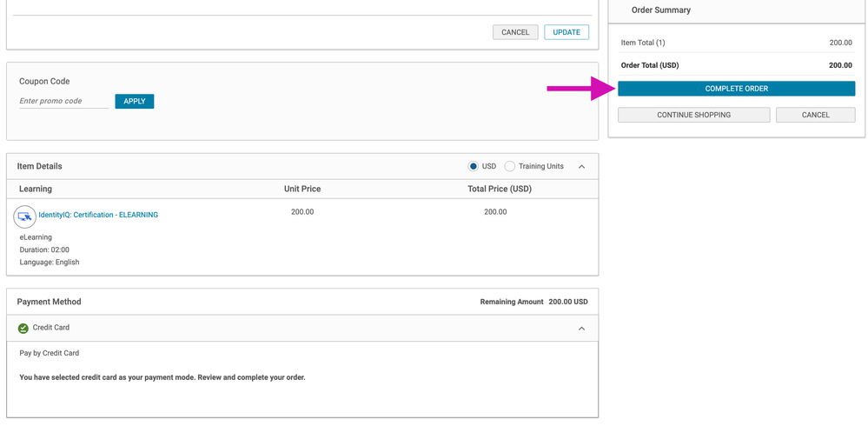Open IdentityIQ: Certification - ELEARNING link

coord(98,215)
